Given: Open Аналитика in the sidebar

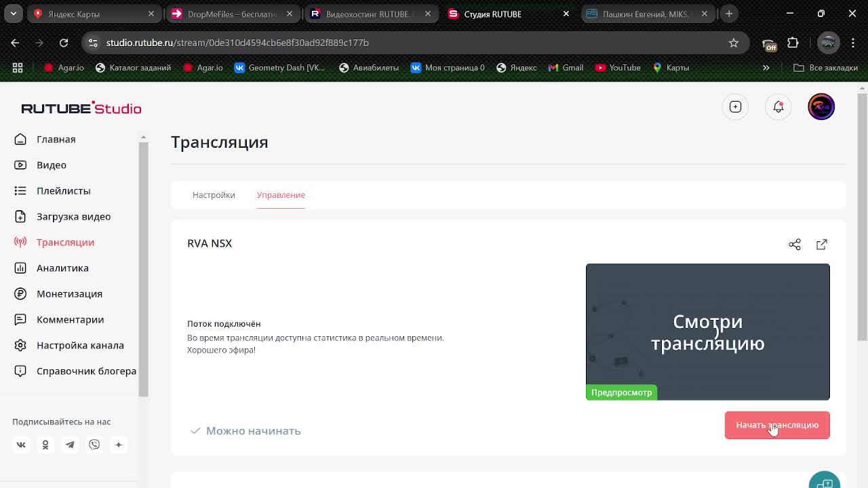Looking at the screenshot, I should (x=52, y=268).
